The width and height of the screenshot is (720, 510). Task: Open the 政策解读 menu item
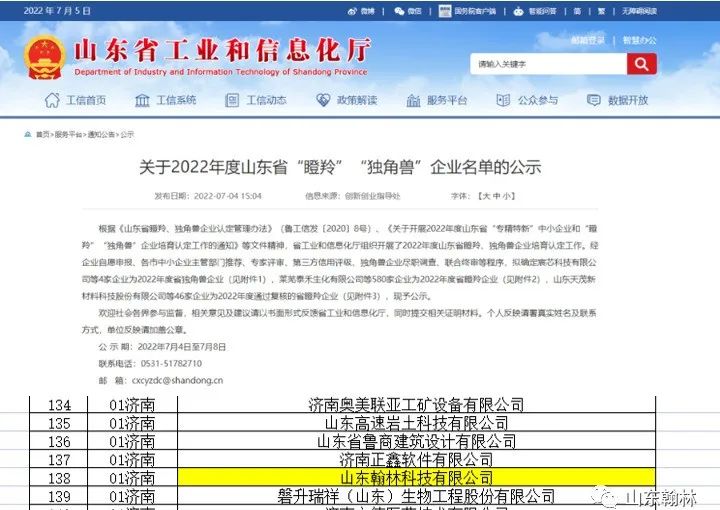tap(357, 100)
